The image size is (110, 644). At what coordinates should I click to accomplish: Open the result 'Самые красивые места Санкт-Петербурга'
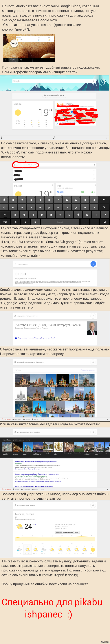tap(37, 474)
